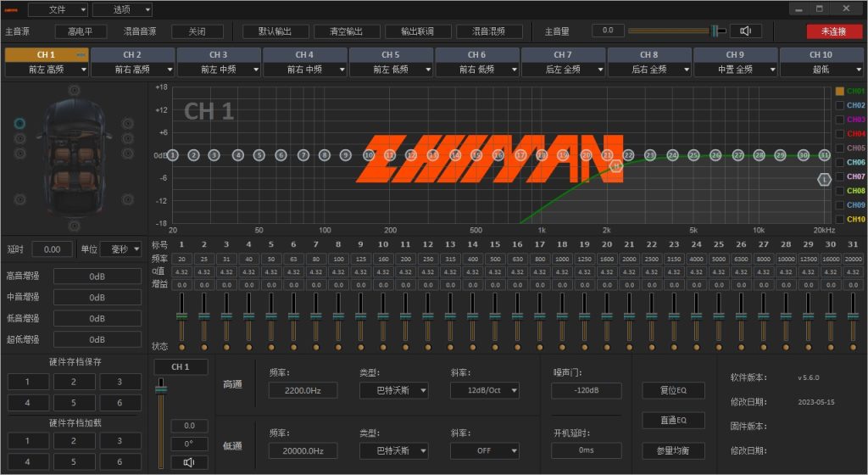
Task: Click the status dot under EQ band 31
Action: pyautogui.click(x=853, y=347)
